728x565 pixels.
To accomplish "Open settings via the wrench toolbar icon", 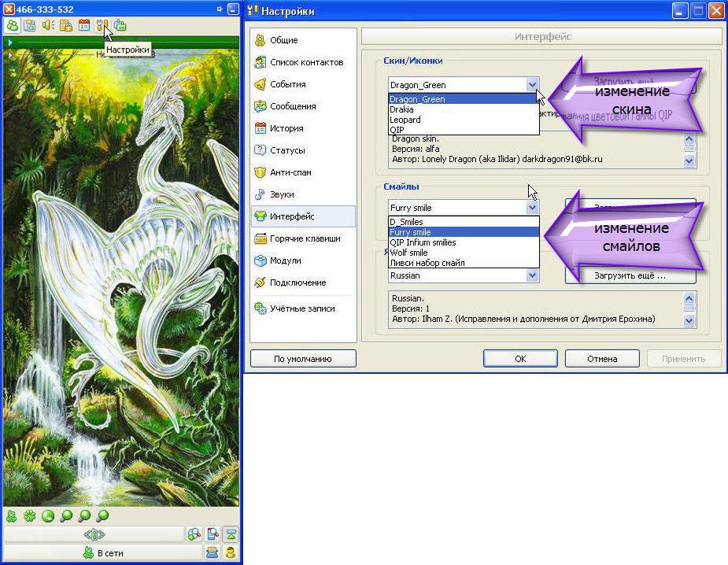I will [x=102, y=25].
